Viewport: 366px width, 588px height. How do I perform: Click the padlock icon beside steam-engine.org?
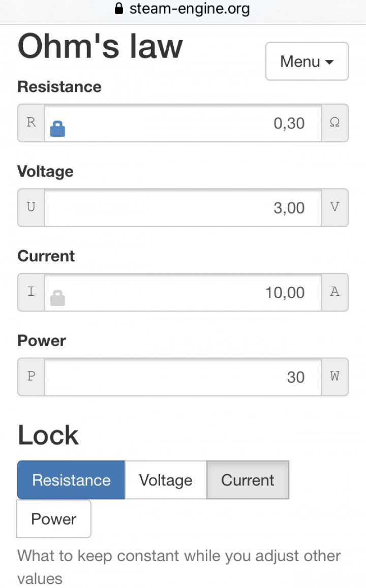point(119,8)
